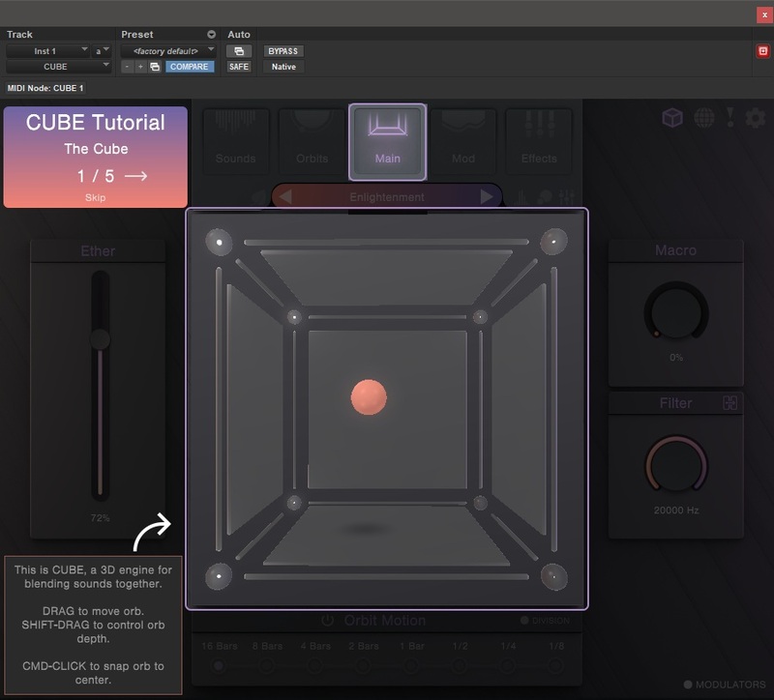This screenshot has height=700, width=774.
Task: Switch to the Main tab
Action: (x=388, y=140)
